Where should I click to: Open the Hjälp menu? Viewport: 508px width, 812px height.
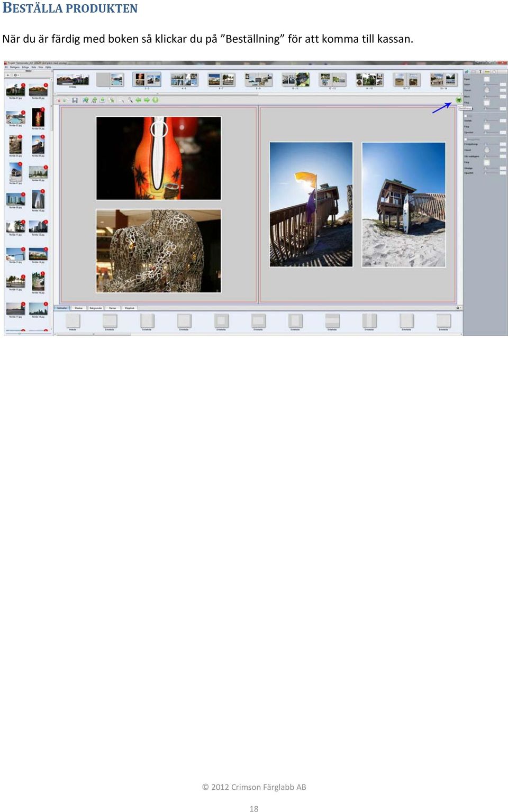[48, 67]
